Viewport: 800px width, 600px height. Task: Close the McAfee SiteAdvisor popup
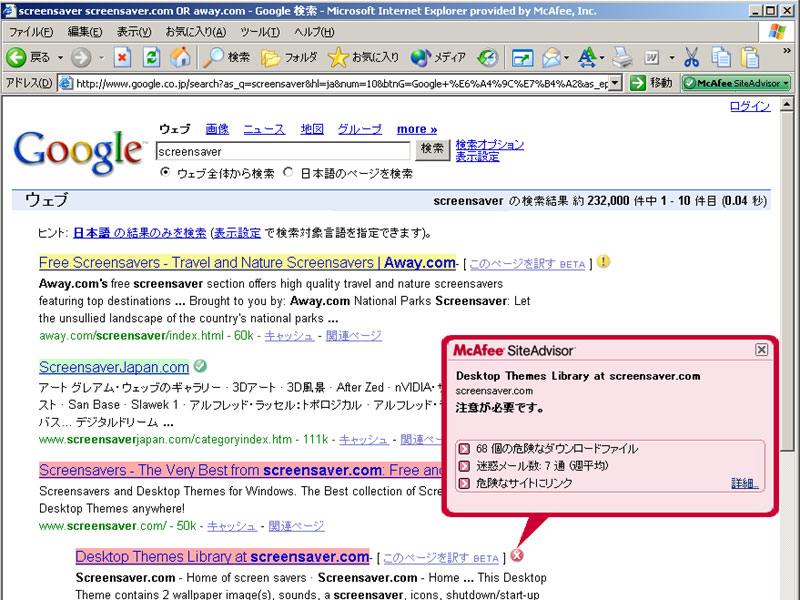tap(761, 349)
